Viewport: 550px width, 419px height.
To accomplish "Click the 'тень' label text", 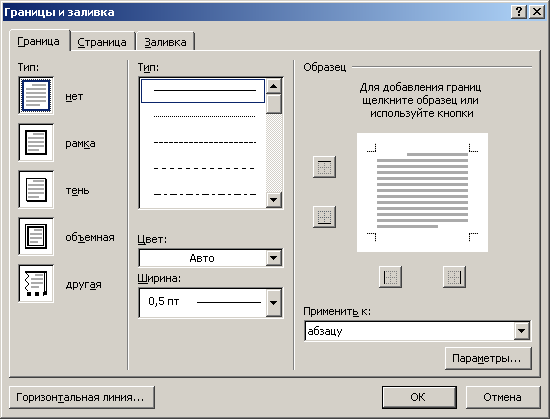I will pos(78,190).
